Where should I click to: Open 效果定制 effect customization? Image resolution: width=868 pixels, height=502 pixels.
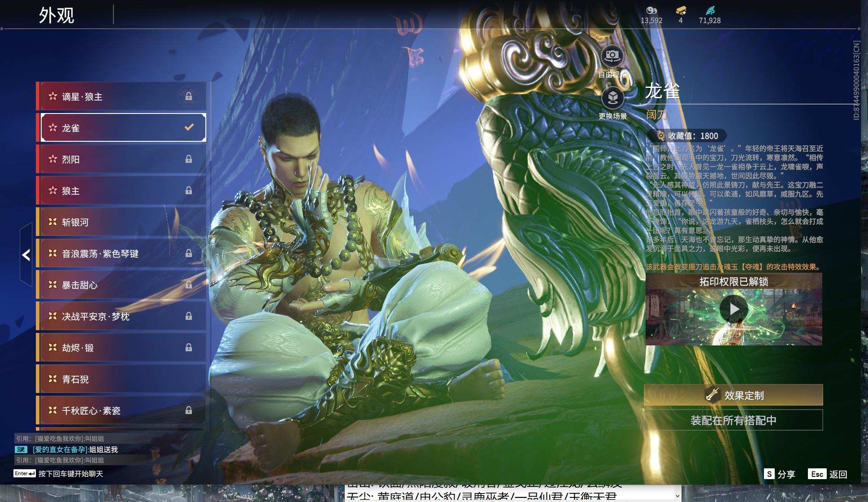click(x=733, y=395)
